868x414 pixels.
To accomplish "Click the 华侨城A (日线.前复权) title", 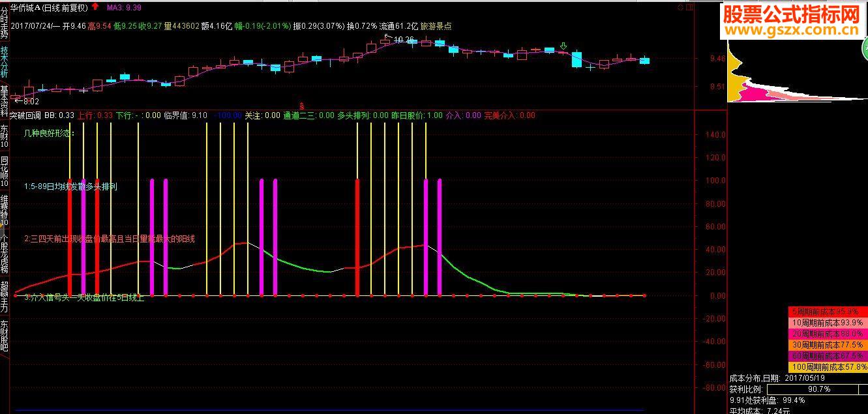I will pos(49,8).
